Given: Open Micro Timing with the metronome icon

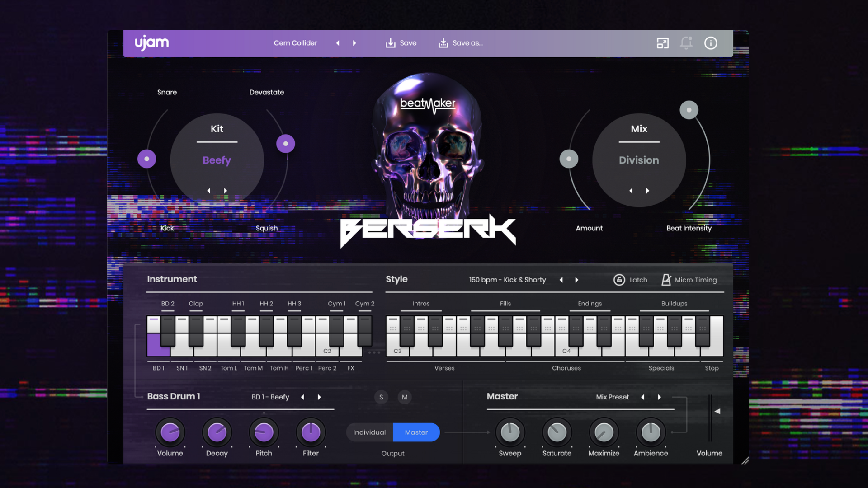Looking at the screenshot, I should tap(666, 280).
